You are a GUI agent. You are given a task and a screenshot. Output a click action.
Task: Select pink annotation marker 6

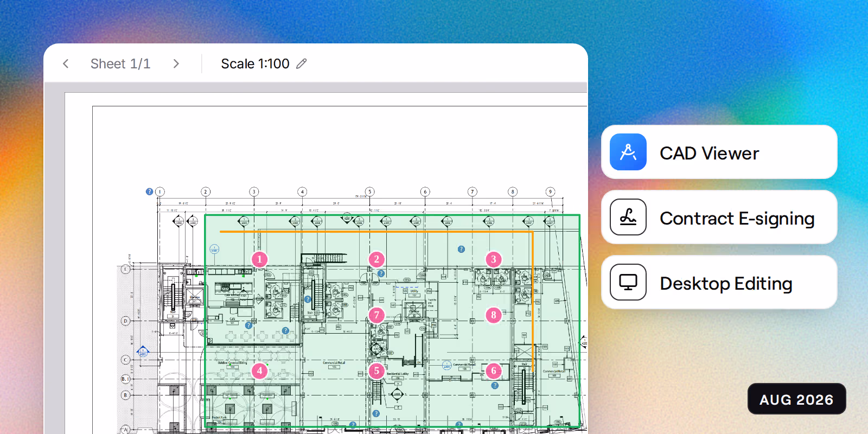click(494, 371)
